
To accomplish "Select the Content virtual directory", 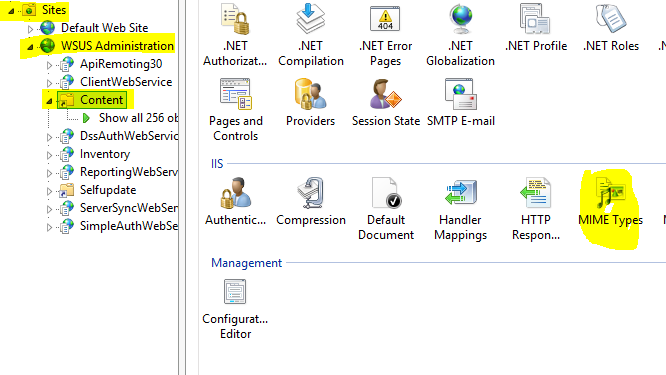I will (x=102, y=100).
